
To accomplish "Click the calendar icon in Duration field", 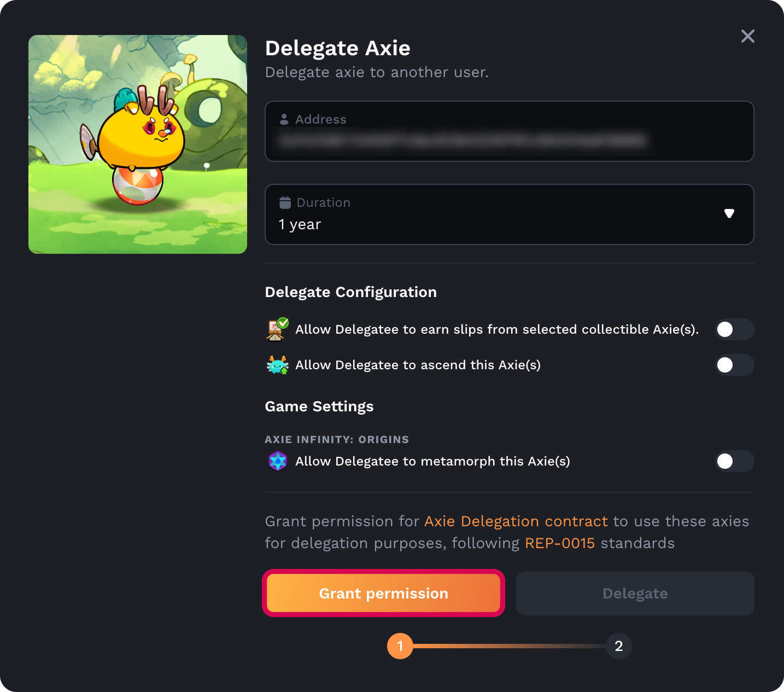I will tap(285, 202).
